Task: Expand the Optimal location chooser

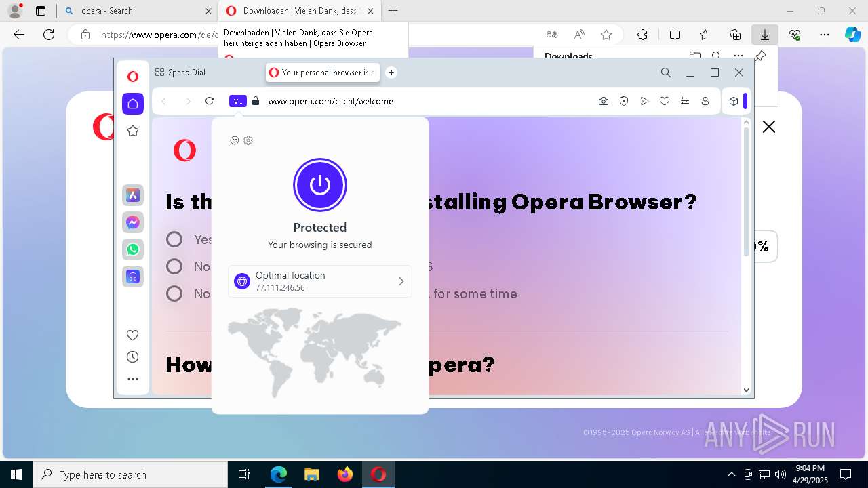Action: (x=320, y=281)
